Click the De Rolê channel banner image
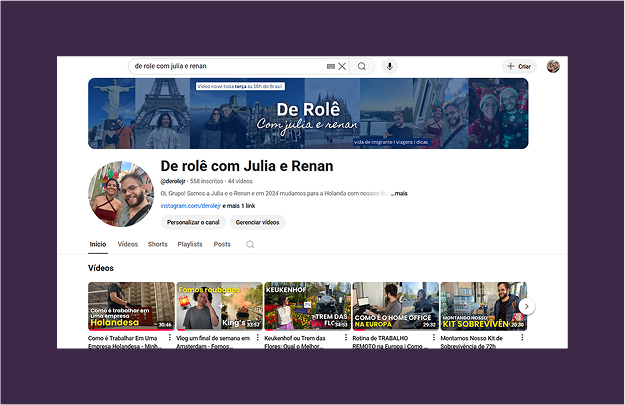Image resolution: width=625 pixels, height=405 pixels. coord(308,113)
